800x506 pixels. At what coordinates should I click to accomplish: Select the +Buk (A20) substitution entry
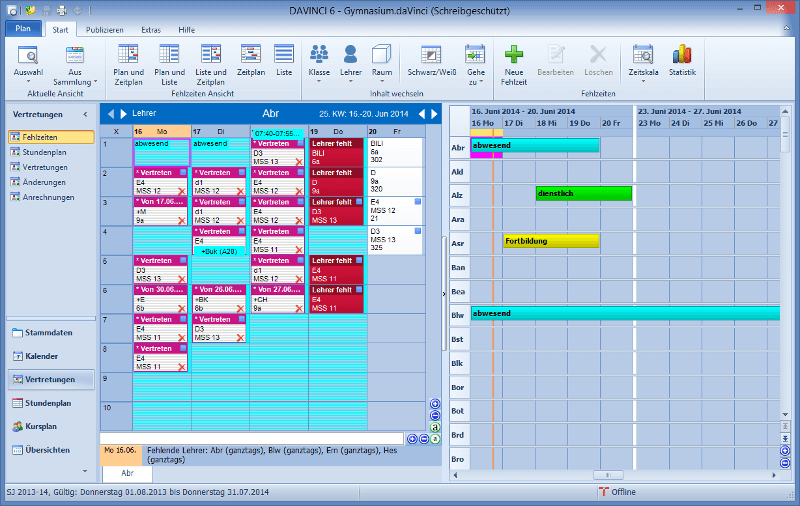pos(219,251)
